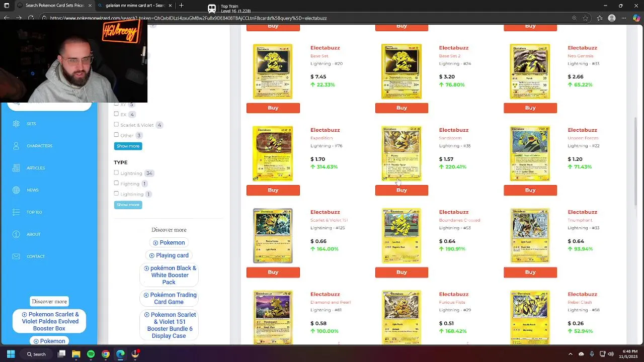Open the browser settings and more menu

pos(624,18)
